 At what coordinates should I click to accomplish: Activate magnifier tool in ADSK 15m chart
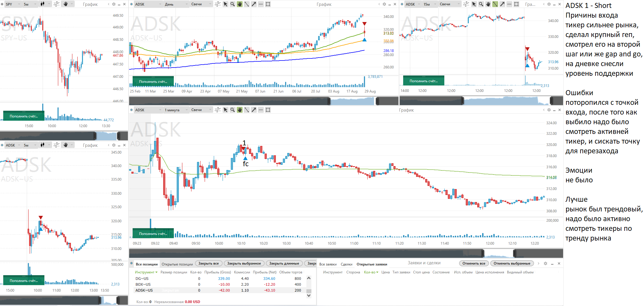pyautogui.click(x=481, y=4)
